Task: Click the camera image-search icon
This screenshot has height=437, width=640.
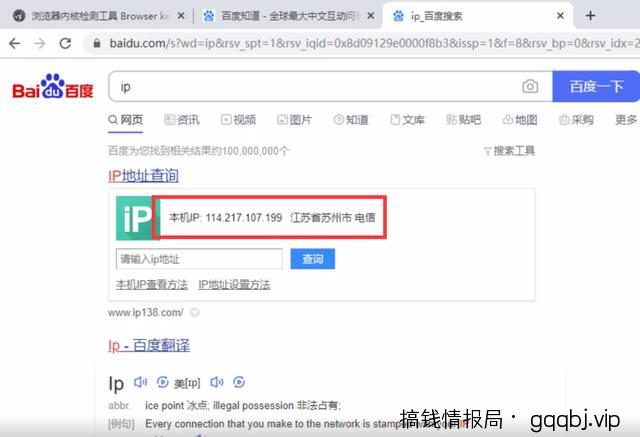Action: tap(530, 87)
